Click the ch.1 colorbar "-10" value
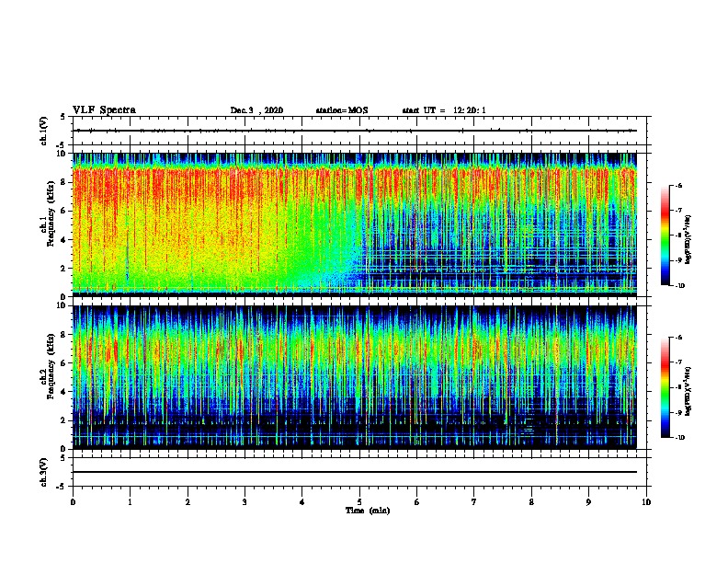The image size is (728, 563). (680, 286)
